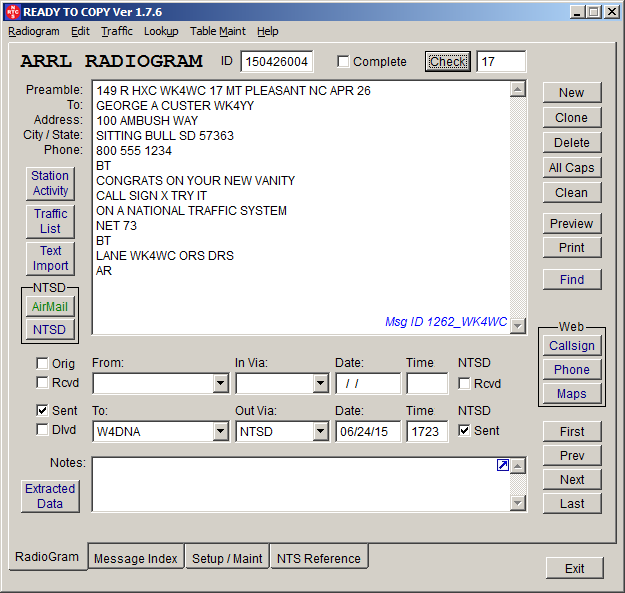Open Extracted Data

pos(50,496)
